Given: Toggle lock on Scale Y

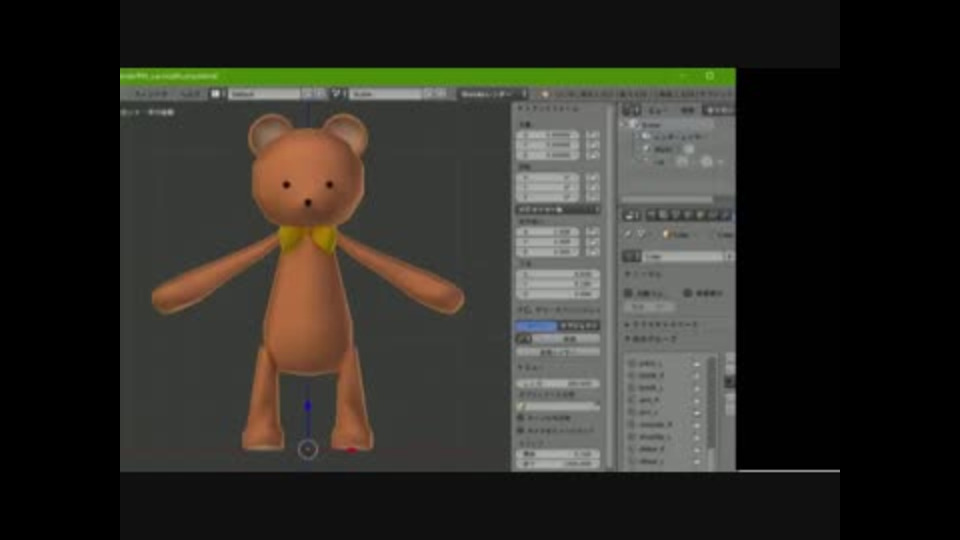Looking at the screenshot, I should 592,242.
